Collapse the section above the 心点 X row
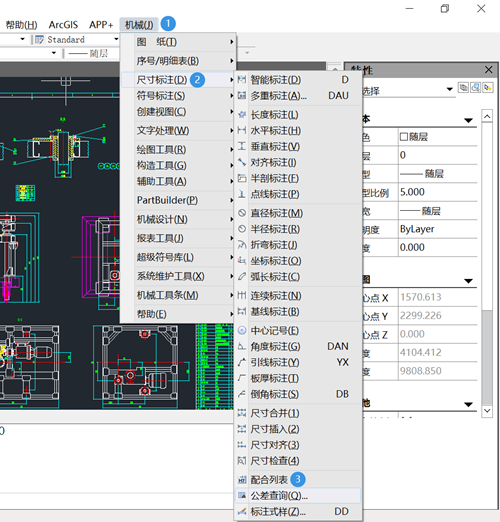 pyautogui.click(x=468, y=281)
